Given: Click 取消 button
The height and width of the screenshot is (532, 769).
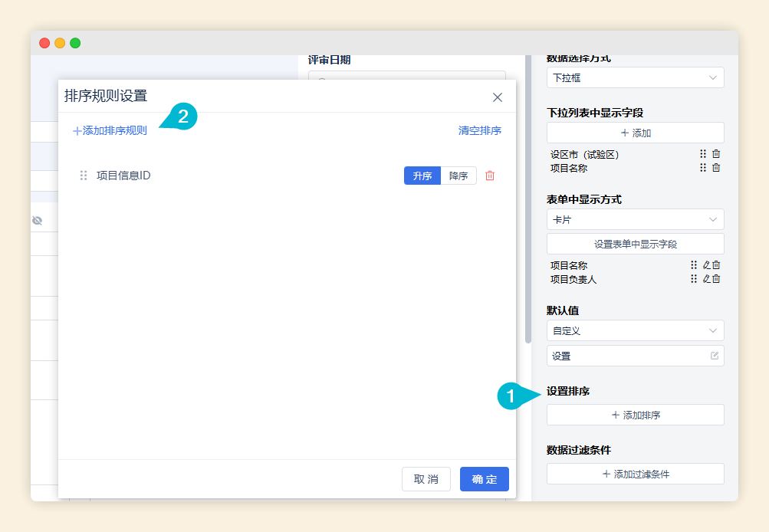Looking at the screenshot, I should coord(426,479).
